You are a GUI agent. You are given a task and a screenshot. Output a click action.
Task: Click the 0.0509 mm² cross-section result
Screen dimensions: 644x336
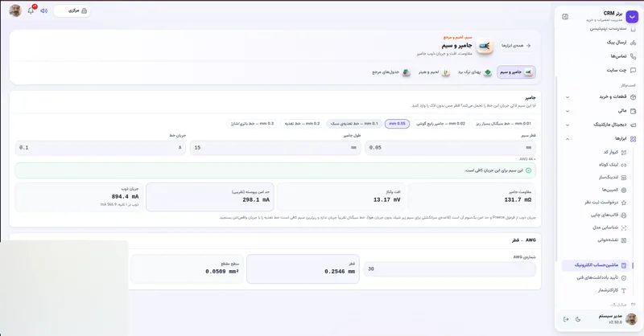pyautogui.click(x=188, y=268)
